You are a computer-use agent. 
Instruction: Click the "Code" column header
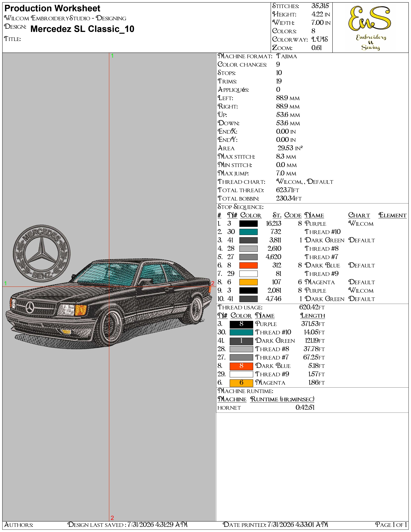pyautogui.click(x=293, y=215)
